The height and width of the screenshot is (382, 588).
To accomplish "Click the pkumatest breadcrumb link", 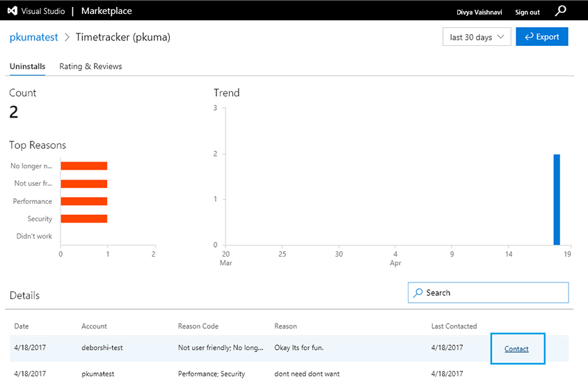I will coord(34,37).
